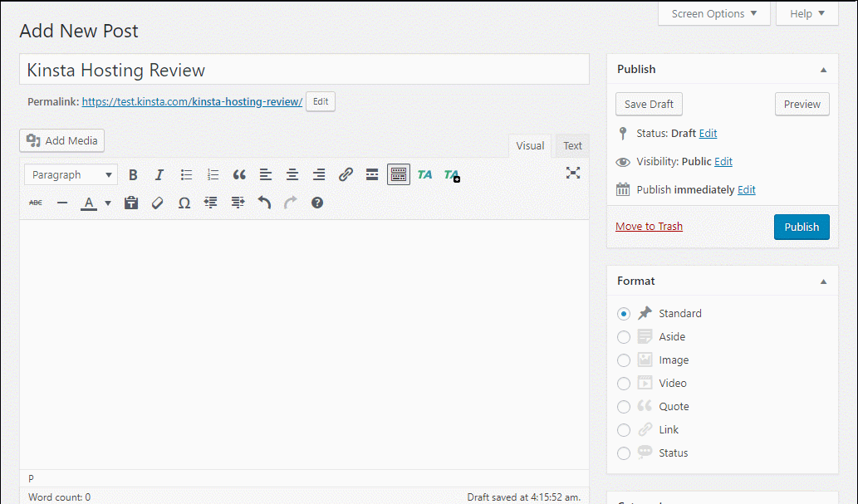This screenshot has width=858, height=504.
Task: Enable distraction-free writing mode
Action: pos(572,173)
